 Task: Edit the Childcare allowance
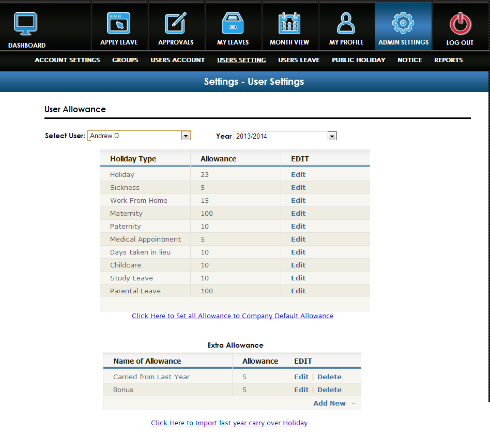pos(298,265)
